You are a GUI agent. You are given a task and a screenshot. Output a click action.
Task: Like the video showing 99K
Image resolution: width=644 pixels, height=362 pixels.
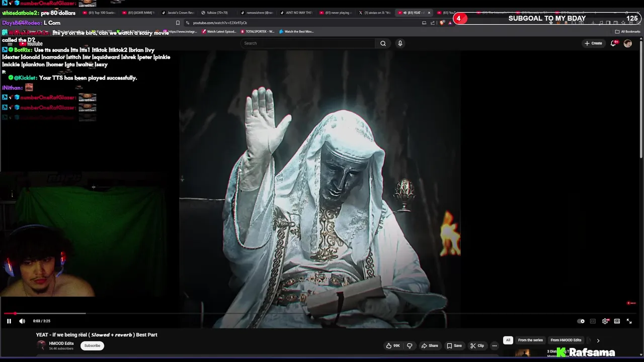point(393,346)
